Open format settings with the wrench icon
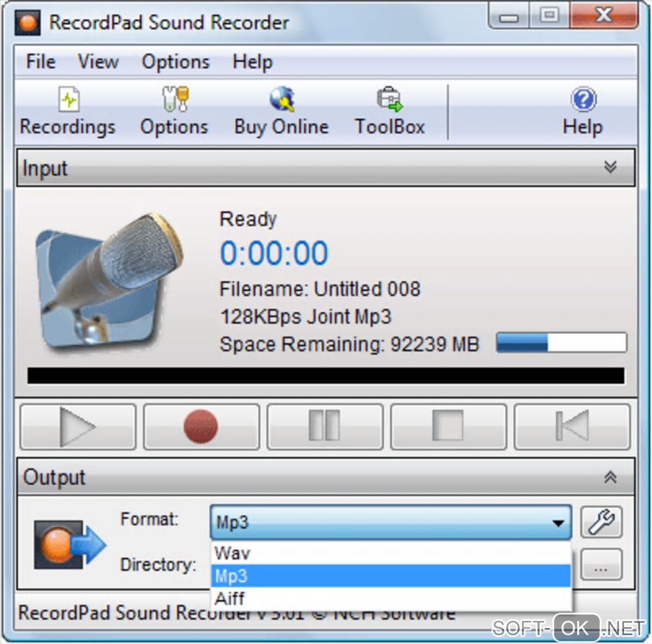This screenshot has height=644, width=652. click(x=602, y=522)
